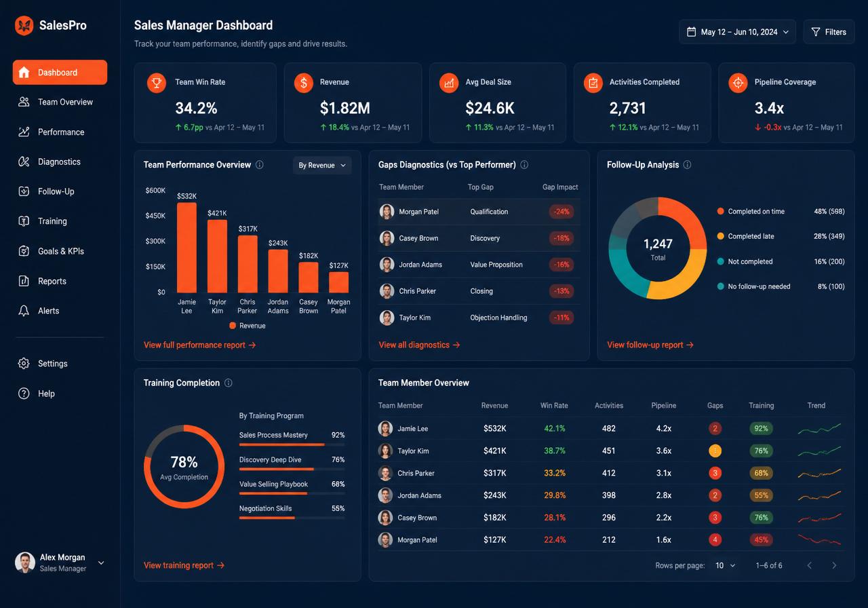Open Goals & KPIs in sidebar
The width and height of the screenshot is (868, 608).
point(60,251)
